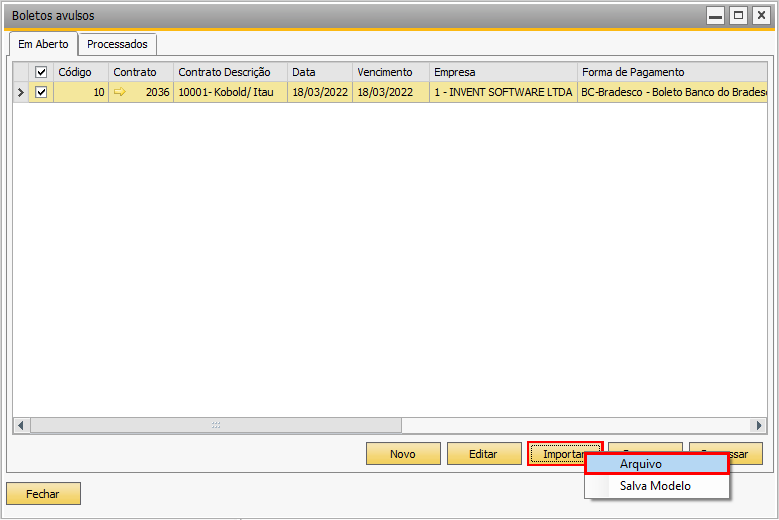Viewport: 779px width, 520px height.
Task: Click the orange link arrow beside contract 2036
Action: pyautogui.click(x=121, y=92)
